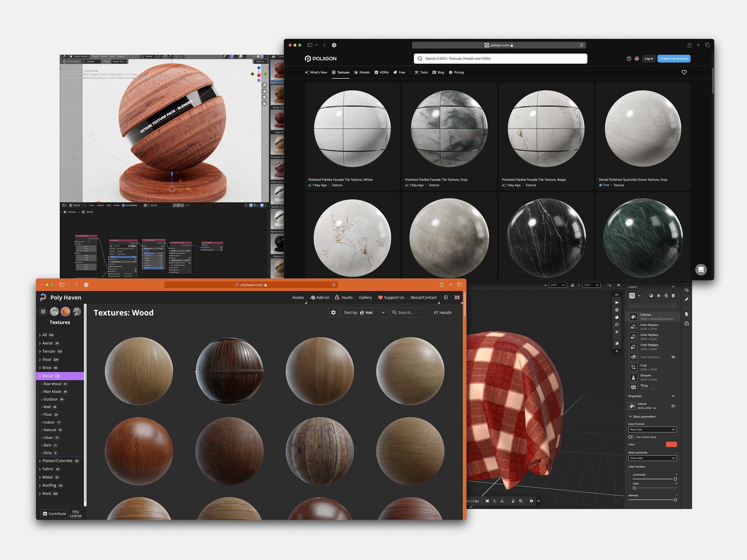
Task: Reset Colorize properties with the undo icon
Action: click(673, 406)
